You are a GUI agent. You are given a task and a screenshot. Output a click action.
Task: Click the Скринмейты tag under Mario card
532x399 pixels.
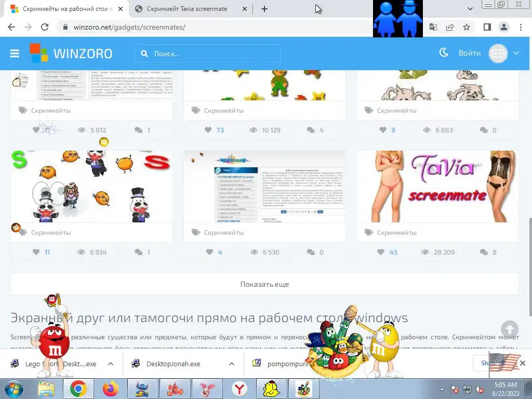223,111
